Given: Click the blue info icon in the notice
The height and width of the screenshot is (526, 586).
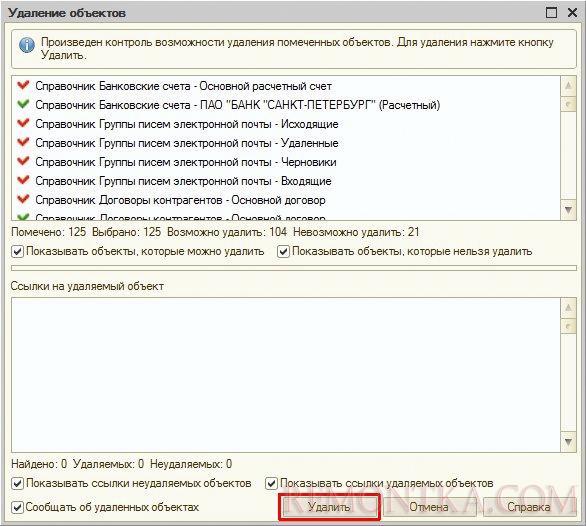Looking at the screenshot, I should tap(27, 45).
